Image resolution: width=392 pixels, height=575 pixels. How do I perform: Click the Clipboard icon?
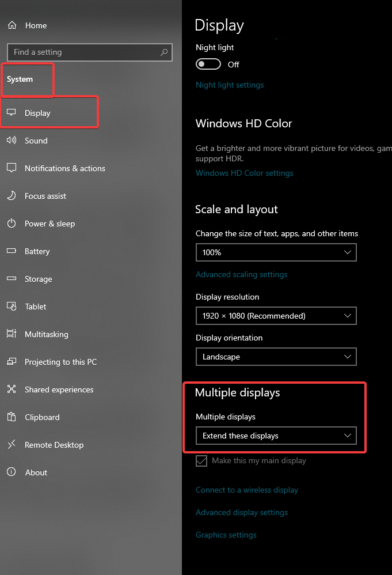tap(12, 417)
